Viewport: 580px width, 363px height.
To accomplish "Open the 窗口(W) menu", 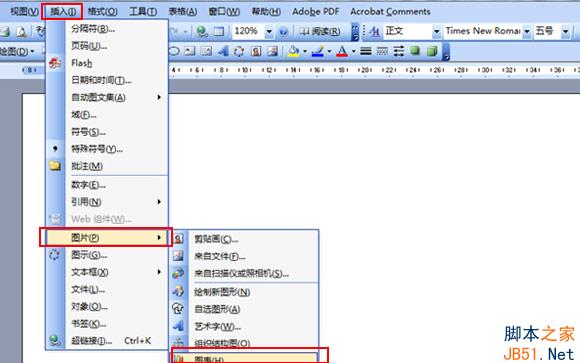I will (224, 11).
